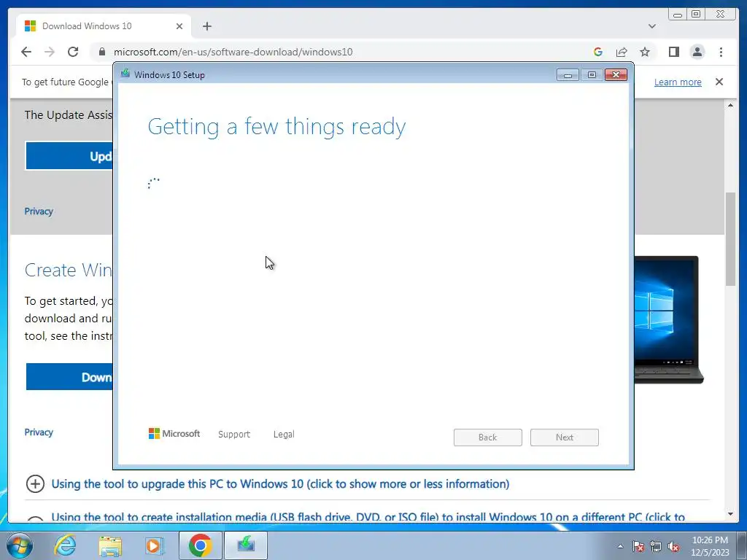Click the share page icon
Screen dimensions: 747x560
point(622,52)
